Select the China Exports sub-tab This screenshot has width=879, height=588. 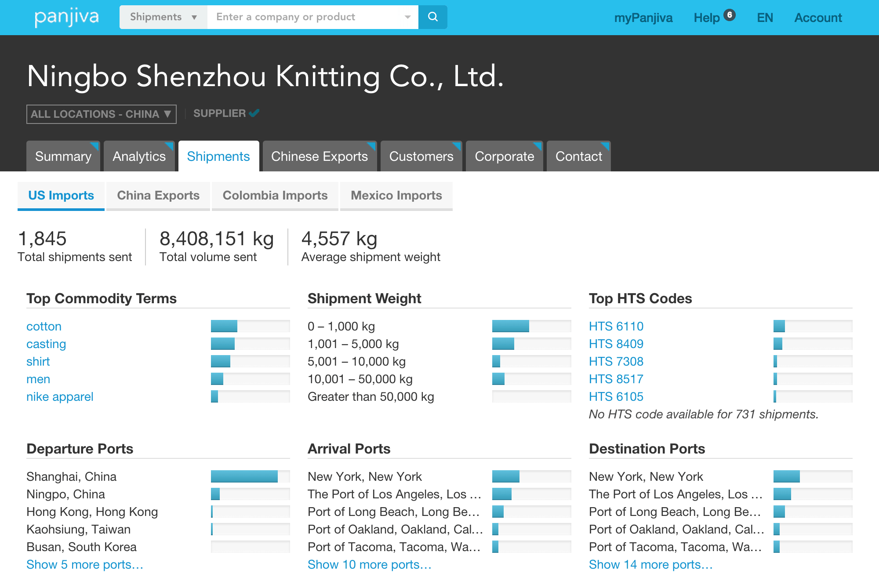coord(158,196)
